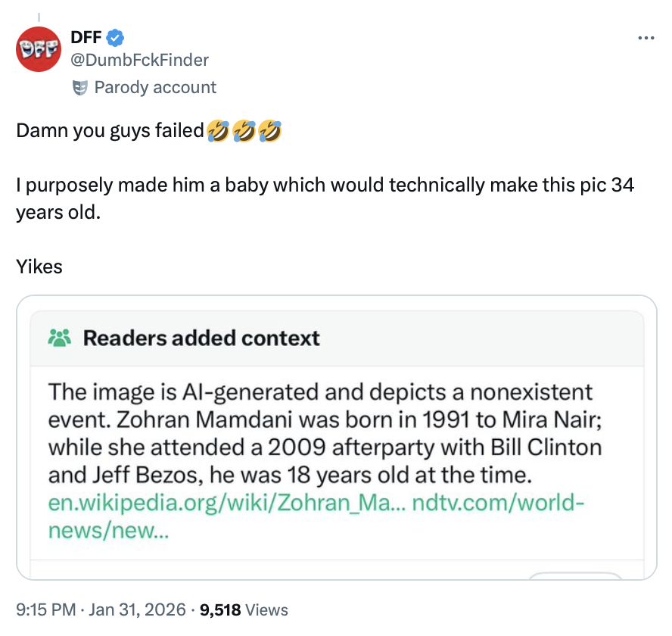Open the three-dot more options menu
This screenshot has width=672, height=636.
646,38
